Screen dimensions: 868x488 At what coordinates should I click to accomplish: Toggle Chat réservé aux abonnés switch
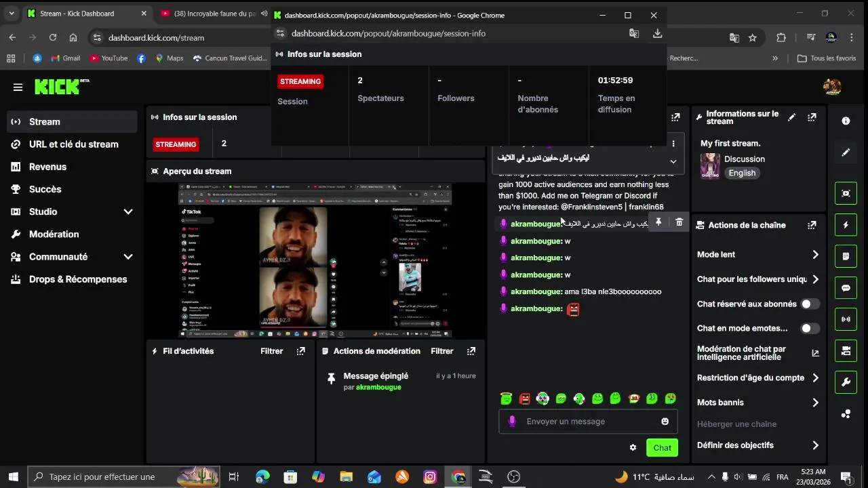pos(810,304)
